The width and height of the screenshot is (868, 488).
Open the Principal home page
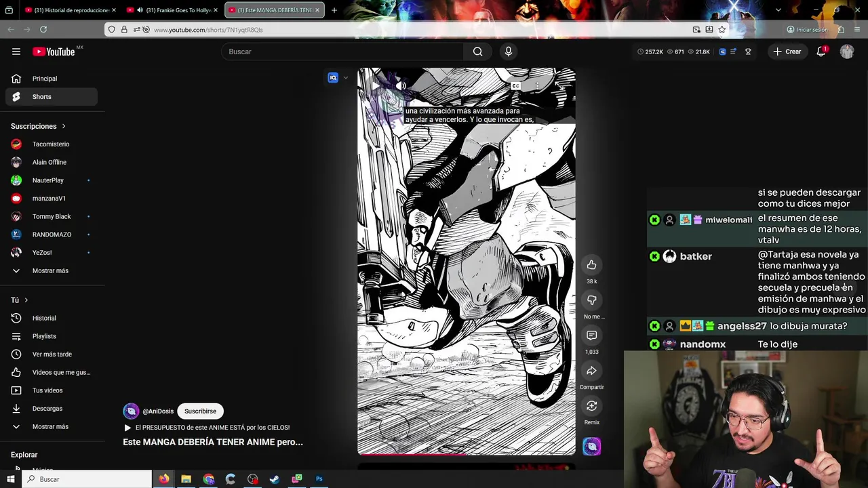[52, 79]
